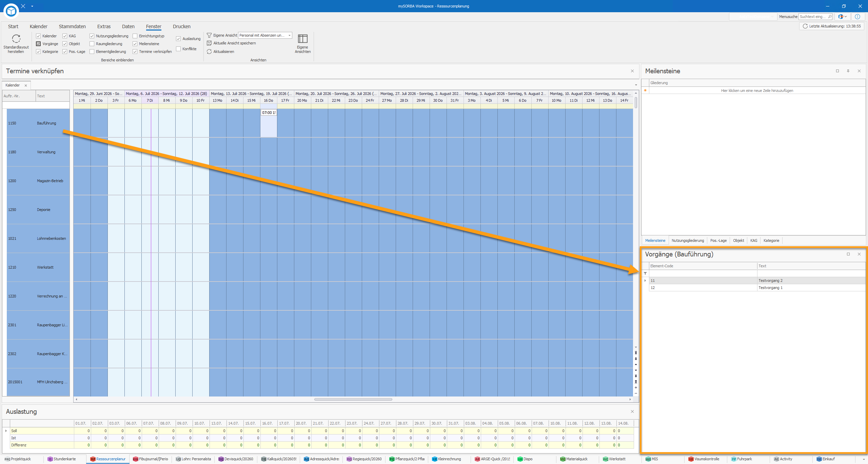Viewport: 868px width, 464px height.
Task: Expand the quick access toolbar dropdown arrow
Action: pos(32,6)
